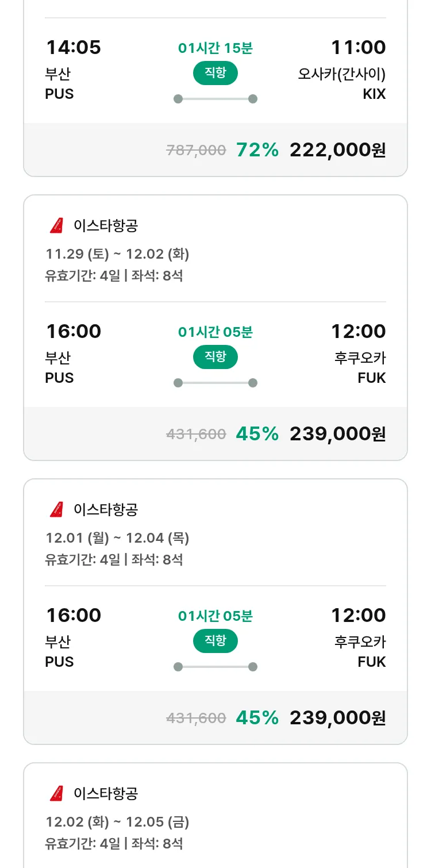Click the 12.02 (화) ~ 12.05 (금) date range
Screen dimensions: 431x868
click(x=117, y=822)
